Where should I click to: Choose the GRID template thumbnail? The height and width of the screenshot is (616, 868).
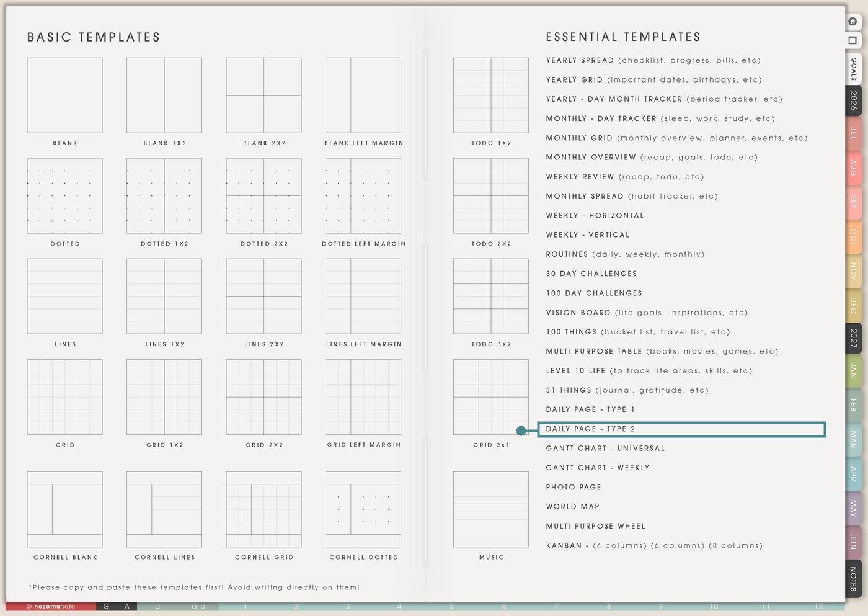click(x=65, y=397)
